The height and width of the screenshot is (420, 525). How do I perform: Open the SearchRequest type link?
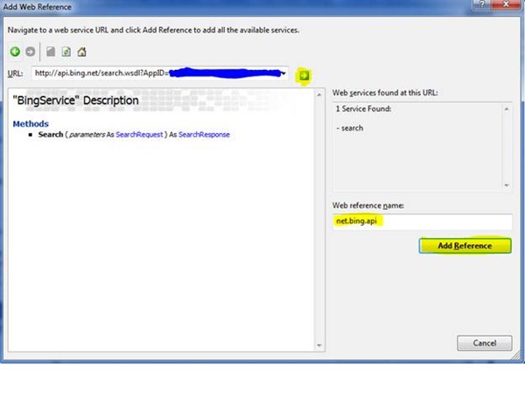point(139,135)
